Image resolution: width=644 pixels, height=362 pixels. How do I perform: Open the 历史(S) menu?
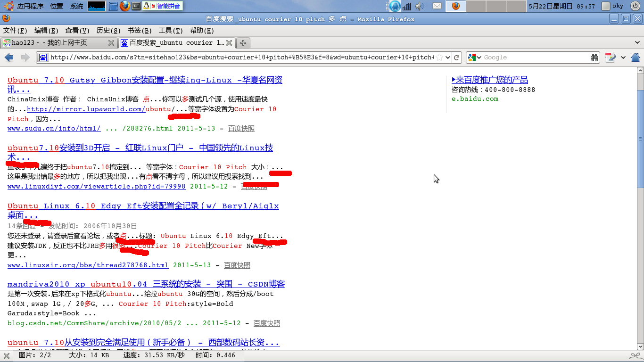point(108,31)
